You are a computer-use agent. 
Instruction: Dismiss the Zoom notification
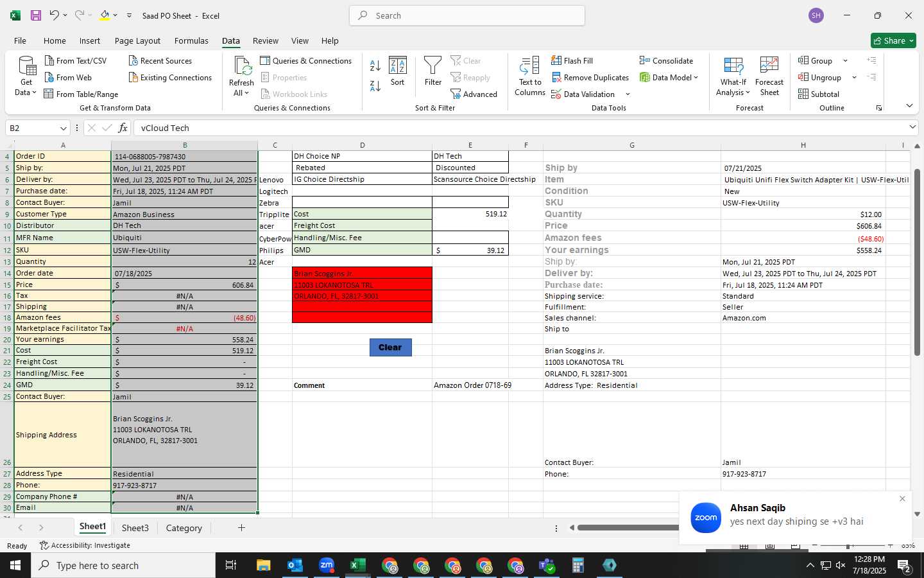902,499
